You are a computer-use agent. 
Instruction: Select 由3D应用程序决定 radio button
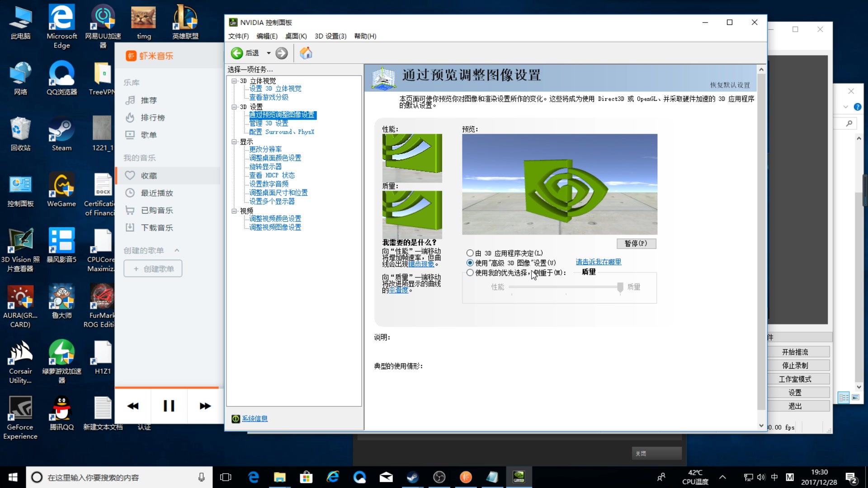pyautogui.click(x=470, y=253)
